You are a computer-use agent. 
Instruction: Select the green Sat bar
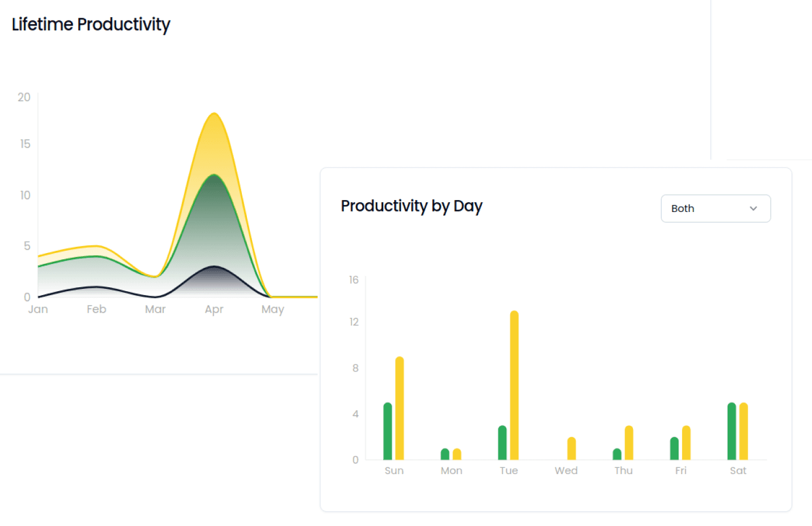730,430
